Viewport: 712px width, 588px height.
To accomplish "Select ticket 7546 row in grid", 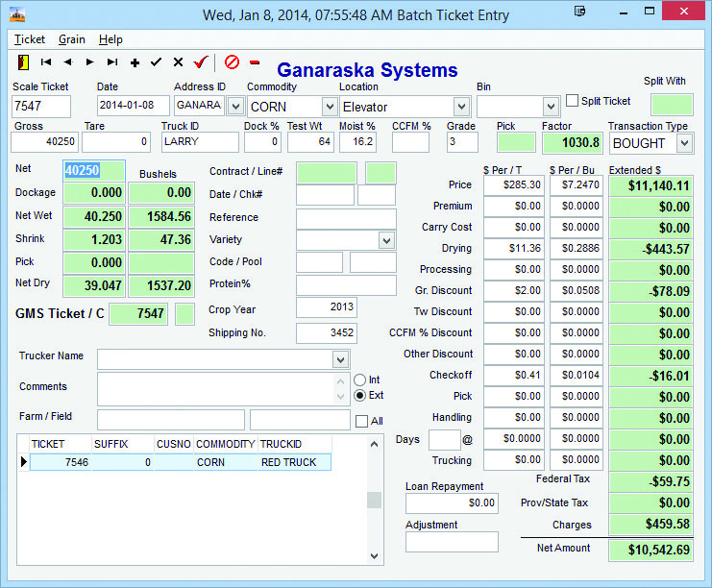I will point(181,462).
